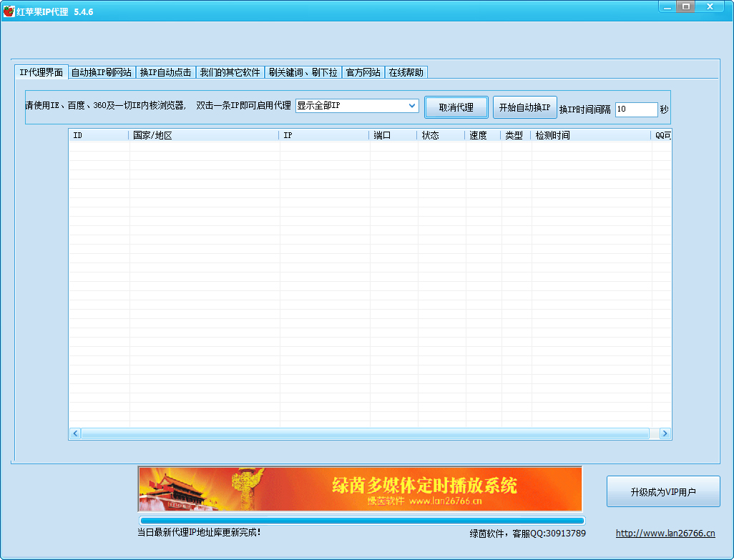Viewport: 734px width, 560px height.
Task: Open the 在线帮助 tab
Action: 406,72
